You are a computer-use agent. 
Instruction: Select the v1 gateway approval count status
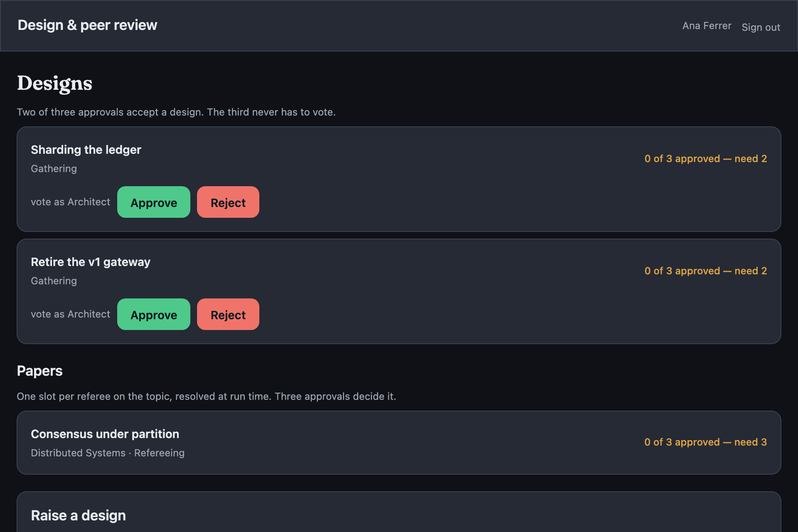pyautogui.click(x=706, y=271)
